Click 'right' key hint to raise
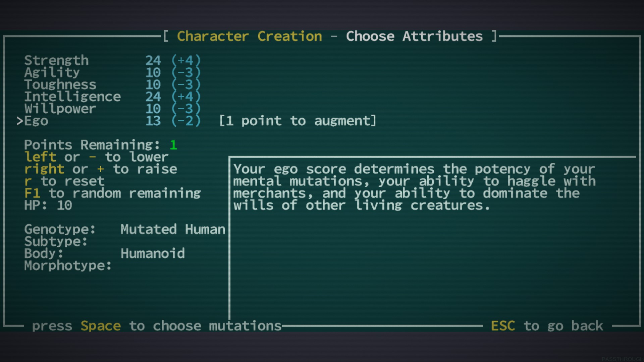Image resolution: width=644 pixels, height=362 pixels. [44, 169]
